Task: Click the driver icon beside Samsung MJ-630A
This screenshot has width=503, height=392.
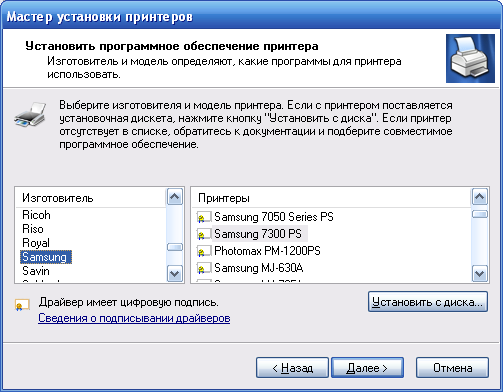Action: [x=204, y=268]
